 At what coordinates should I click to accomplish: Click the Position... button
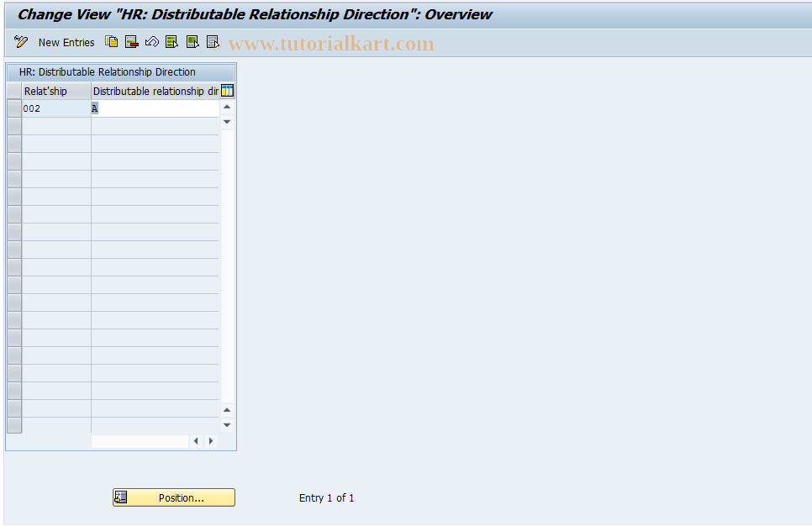174,497
